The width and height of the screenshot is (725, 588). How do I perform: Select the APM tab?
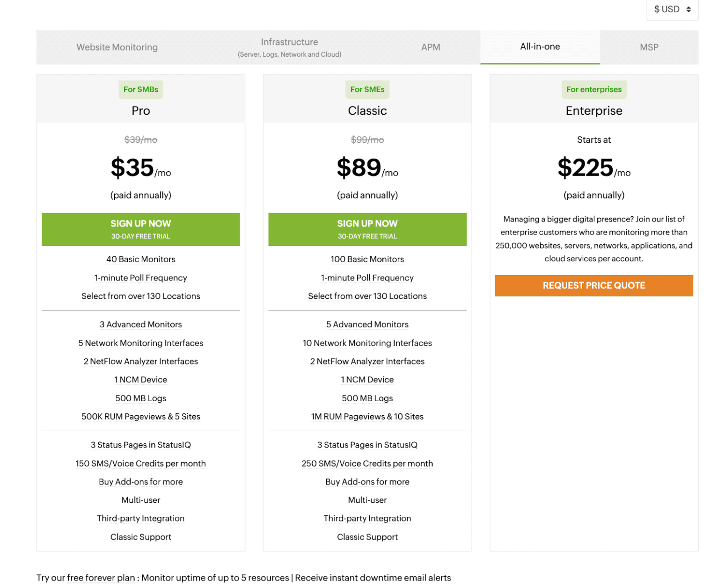[430, 47]
